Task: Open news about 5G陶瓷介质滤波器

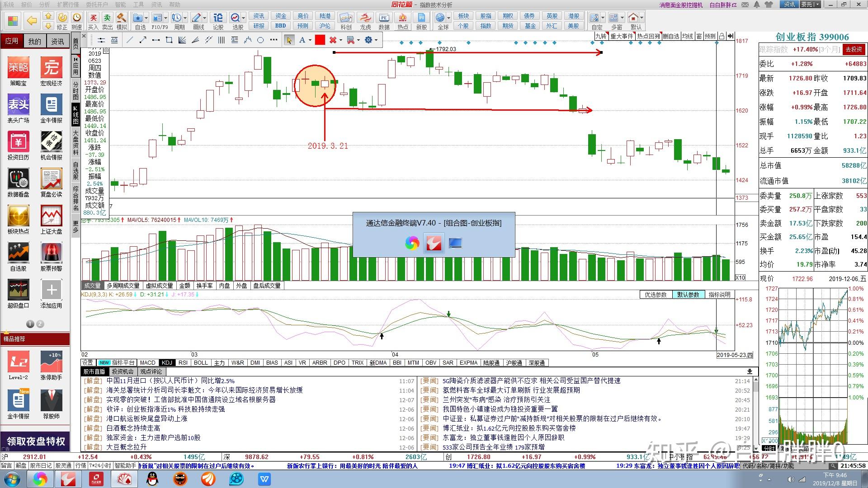Action: point(531,381)
